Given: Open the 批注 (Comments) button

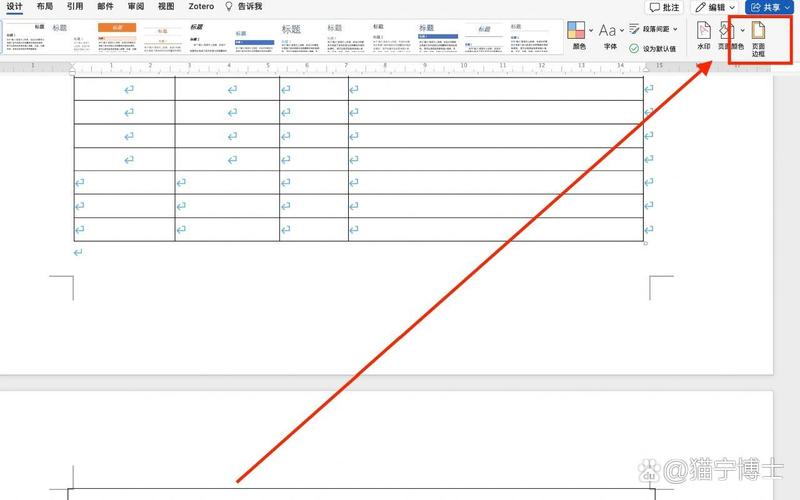Looking at the screenshot, I should 663,7.
